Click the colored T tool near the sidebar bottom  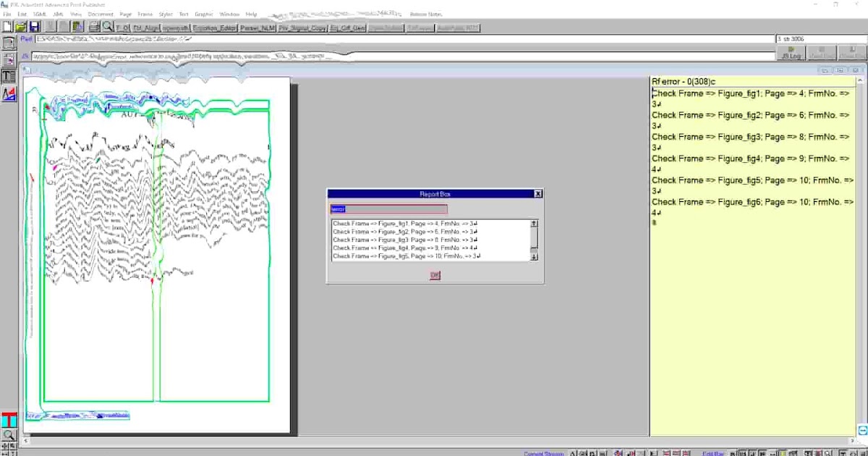[9, 420]
